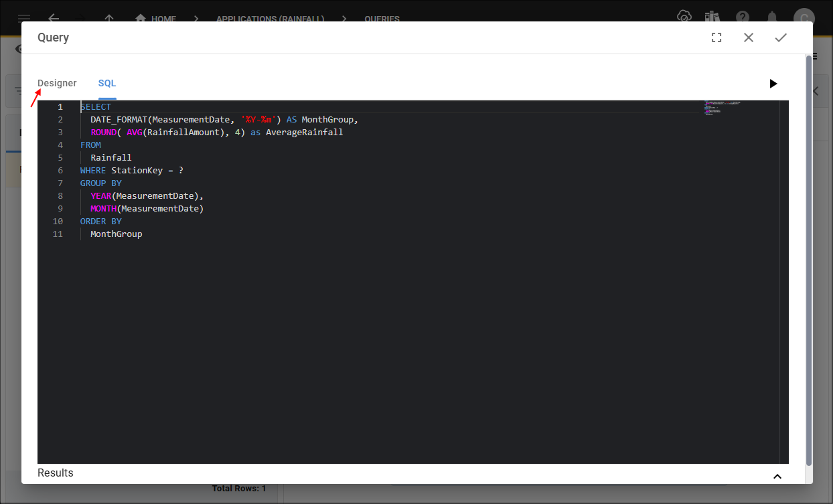Open the cloud settings icon
833x504 pixels.
684,17
